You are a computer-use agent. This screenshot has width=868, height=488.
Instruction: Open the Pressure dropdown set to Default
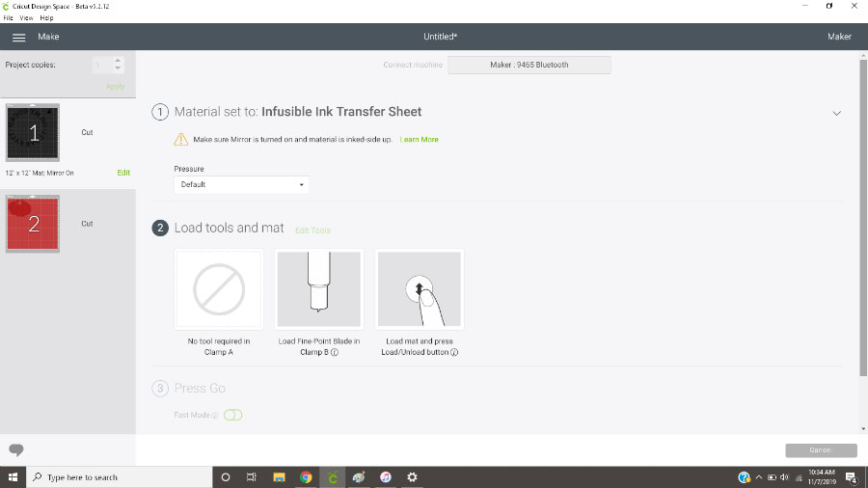click(241, 184)
